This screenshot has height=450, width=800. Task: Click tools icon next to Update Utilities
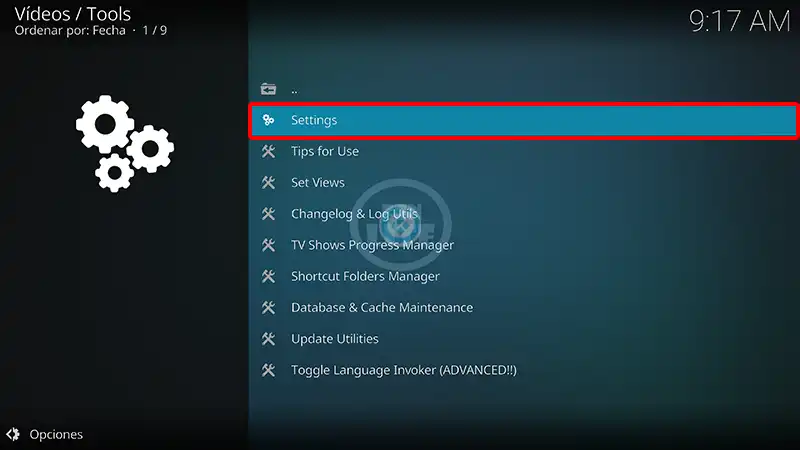tap(268, 339)
